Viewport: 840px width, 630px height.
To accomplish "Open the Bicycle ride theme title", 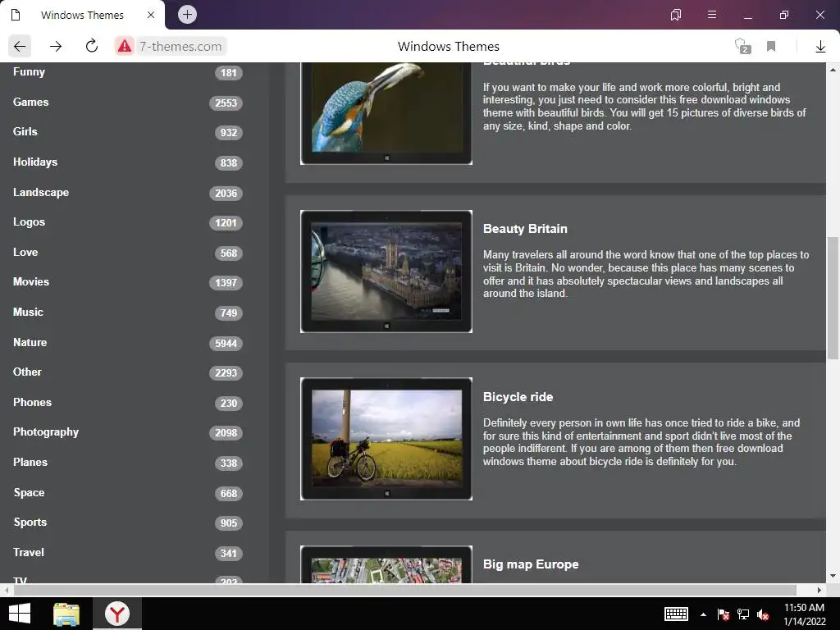I will 518,397.
